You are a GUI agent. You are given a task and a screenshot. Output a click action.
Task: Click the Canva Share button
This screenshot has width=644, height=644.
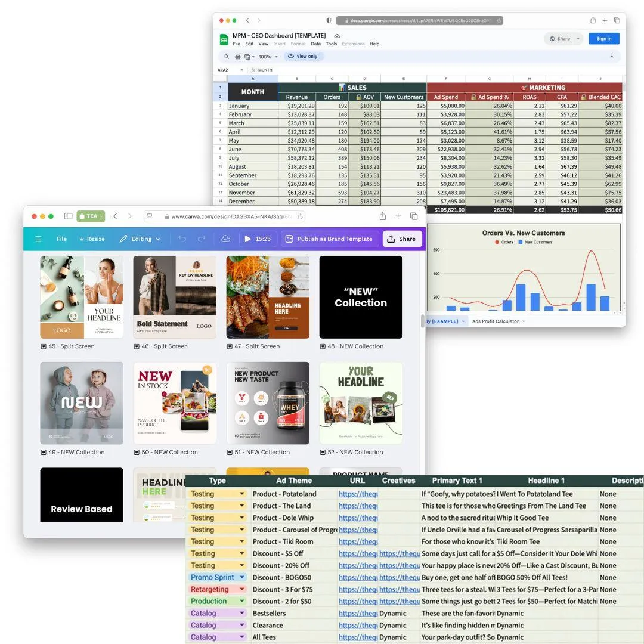coord(402,239)
